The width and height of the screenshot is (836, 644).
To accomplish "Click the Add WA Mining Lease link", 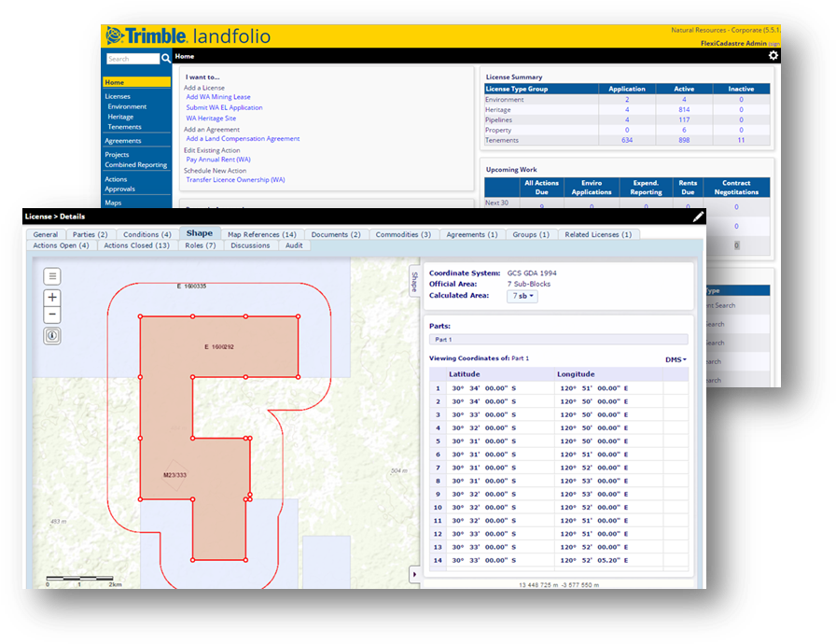I will pyautogui.click(x=217, y=97).
